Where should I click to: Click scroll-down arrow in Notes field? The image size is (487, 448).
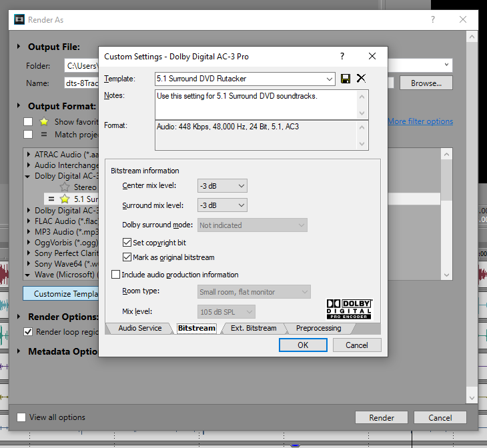pos(362,113)
